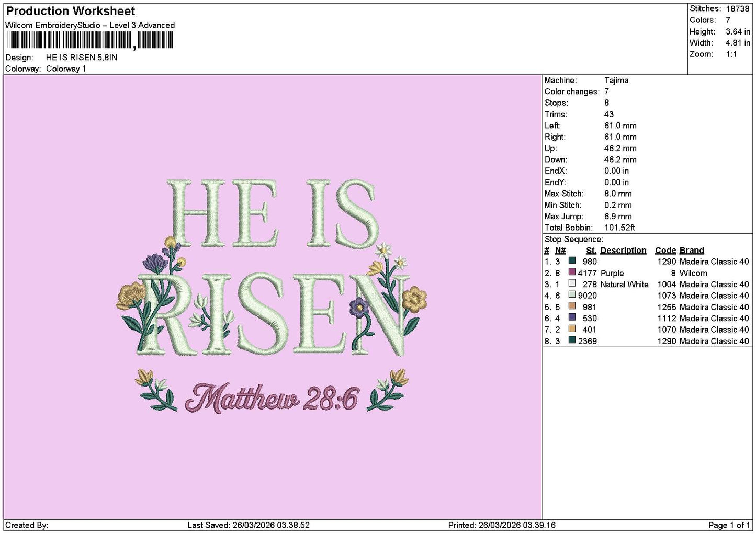Screen dimensions: 756x534
Task: Click the purple swatch for stop 2
Action: pyautogui.click(x=572, y=272)
